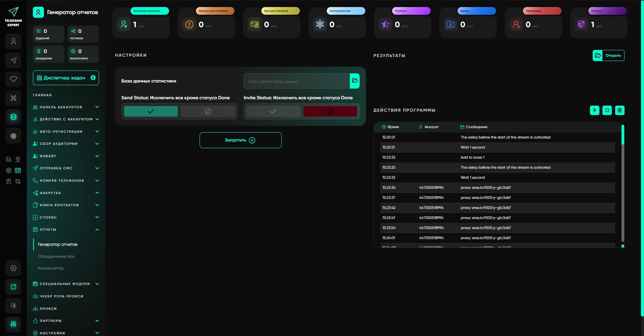This screenshot has width=644, height=336.
Task: Click the external link sidebar icon
Action: click(13, 287)
